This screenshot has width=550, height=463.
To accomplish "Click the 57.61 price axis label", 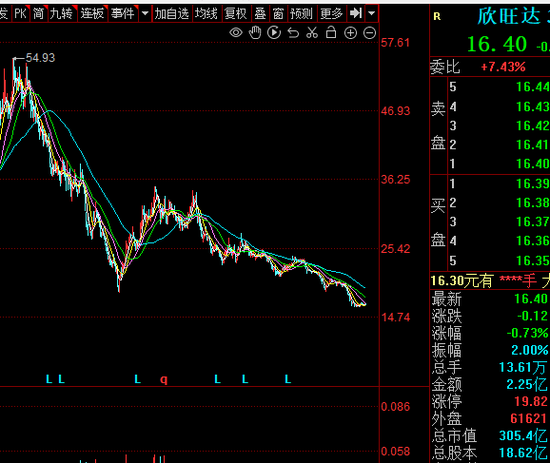I will (x=395, y=43).
